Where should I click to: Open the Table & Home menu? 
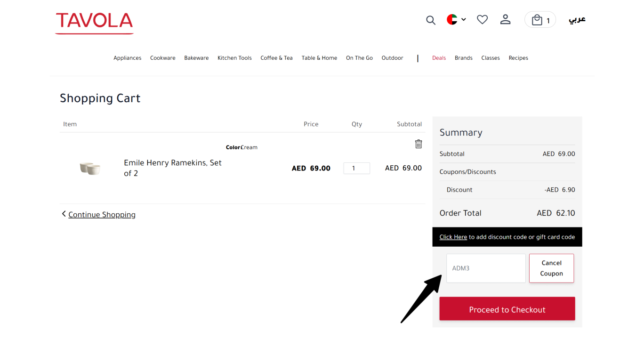(x=319, y=58)
